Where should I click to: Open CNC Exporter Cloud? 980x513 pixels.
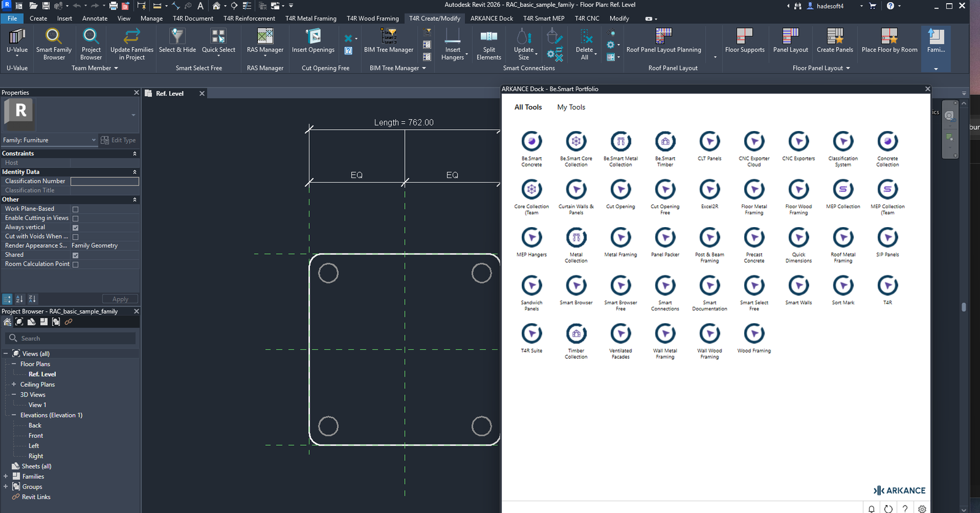(x=754, y=149)
